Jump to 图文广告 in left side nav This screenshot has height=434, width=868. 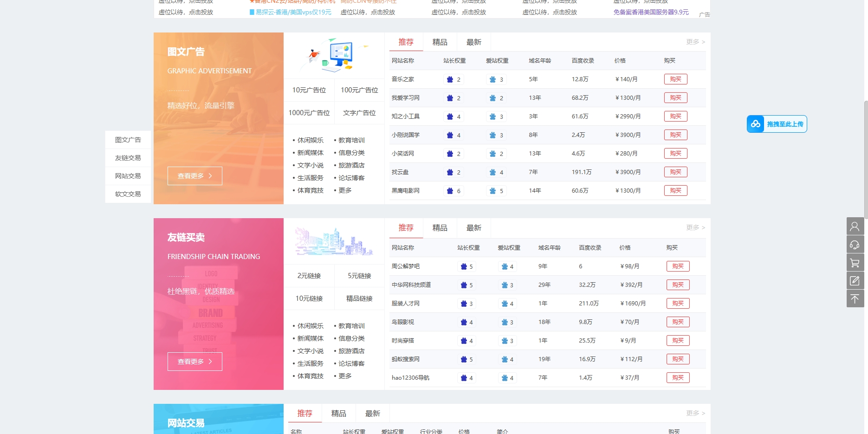coord(128,140)
